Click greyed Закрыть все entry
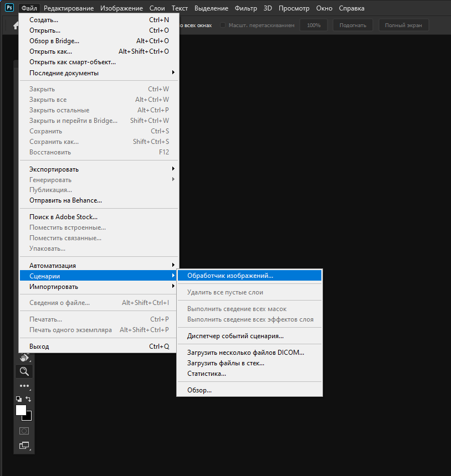The height and width of the screenshot is (476, 451). tap(99, 100)
